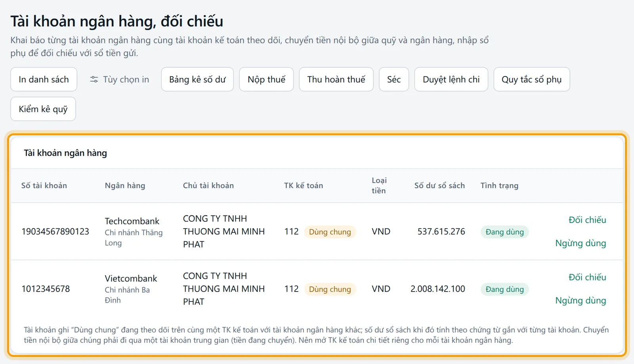This screenshot has height=364, width=634.
Task: Click Đối chiếu for Vietcombank account
Action: (587, 277)
